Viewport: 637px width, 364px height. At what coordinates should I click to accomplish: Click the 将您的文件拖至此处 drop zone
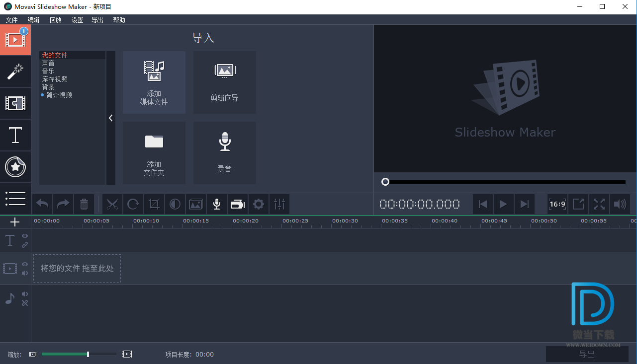77,268
